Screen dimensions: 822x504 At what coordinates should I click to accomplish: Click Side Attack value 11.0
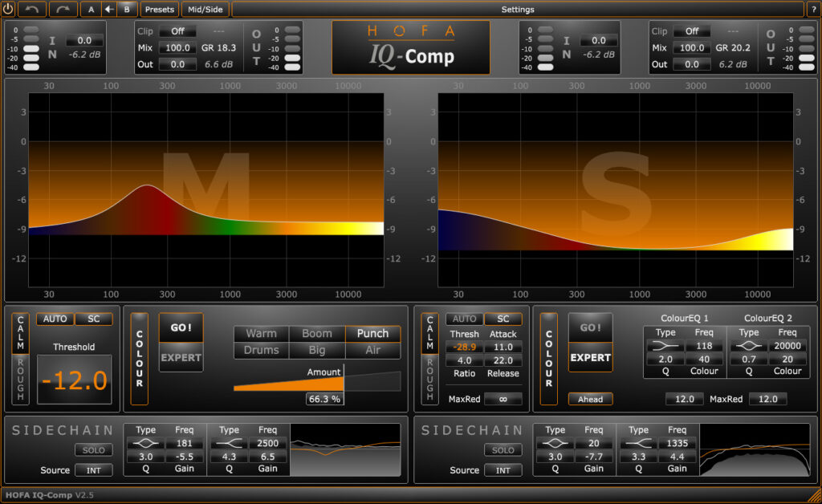pos(503,347)
